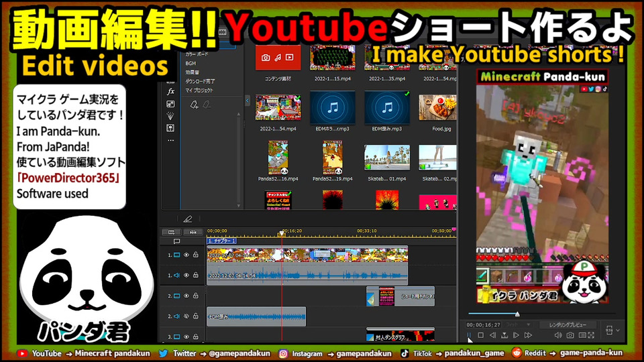Viewport: 644px width, 362px height.
Task: Select the チャプター 1 chapter marker
Action: pos(222,241)
